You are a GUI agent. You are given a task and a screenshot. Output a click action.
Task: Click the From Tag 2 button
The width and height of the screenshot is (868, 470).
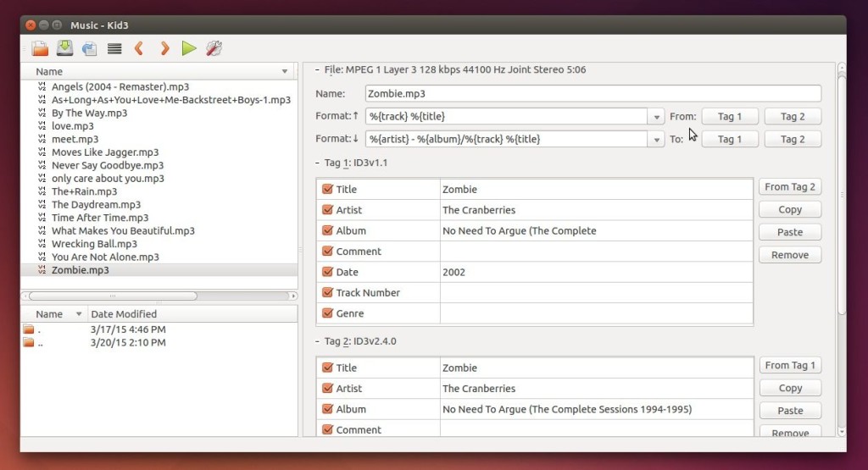click(790, 187)
